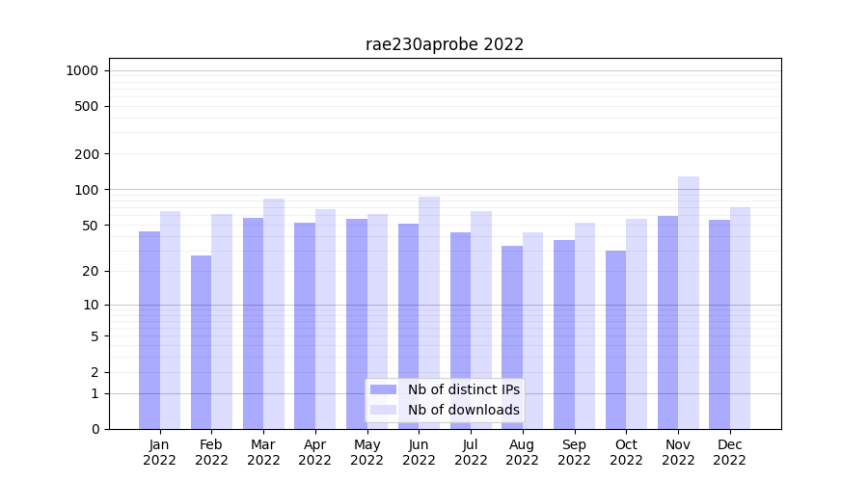Screen dimensions: 868x482
Task: Click the 'Jun 2022' x-axis label
Action: click(x=419, y=452)
